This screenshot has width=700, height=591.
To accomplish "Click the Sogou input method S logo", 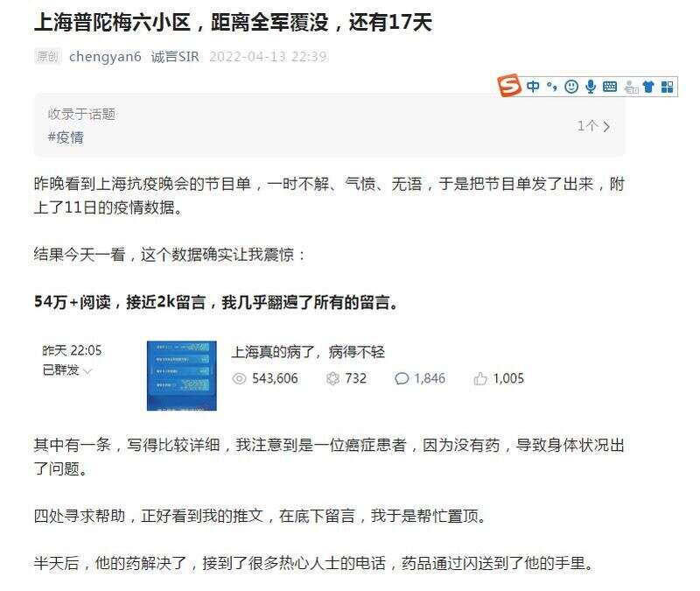I will [509, 85].
